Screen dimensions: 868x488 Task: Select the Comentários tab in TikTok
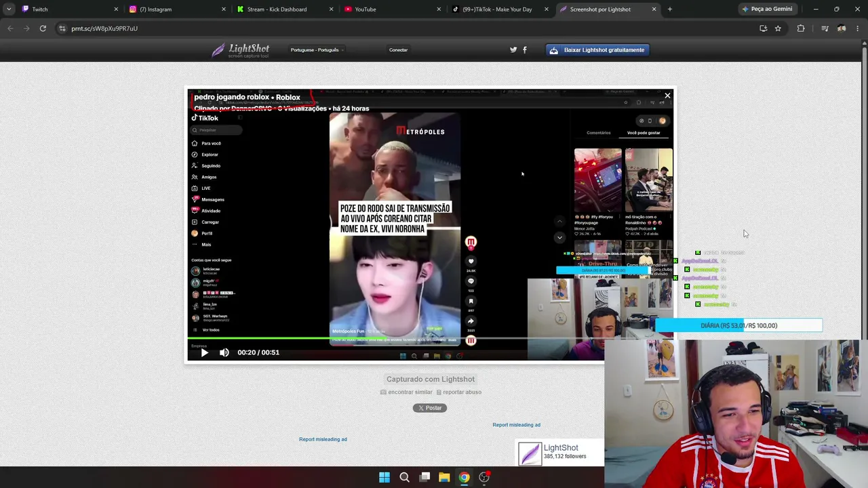[599, 133]
